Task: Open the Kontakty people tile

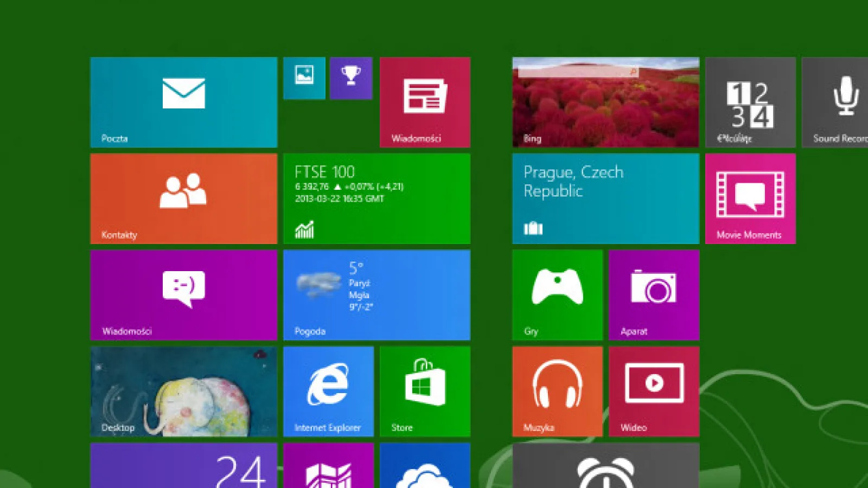Action: (x=183, y=198)
